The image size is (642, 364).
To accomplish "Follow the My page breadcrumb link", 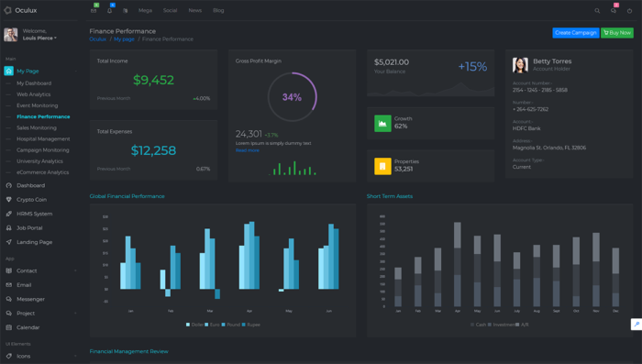I will (124, 39).
